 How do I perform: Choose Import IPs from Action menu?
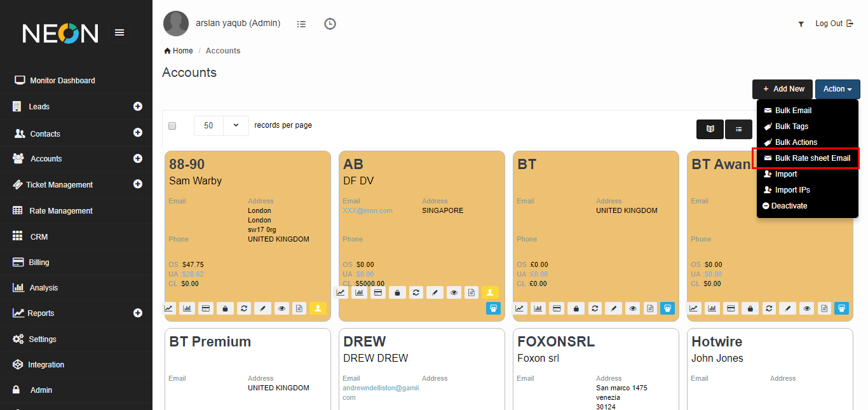(792, 190)
